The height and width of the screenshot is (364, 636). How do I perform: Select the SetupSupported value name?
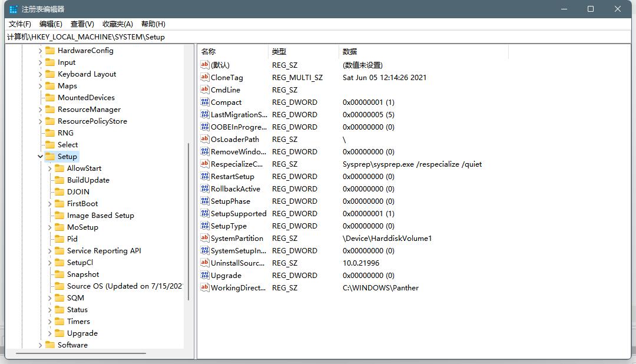click(x=238, y=213)
